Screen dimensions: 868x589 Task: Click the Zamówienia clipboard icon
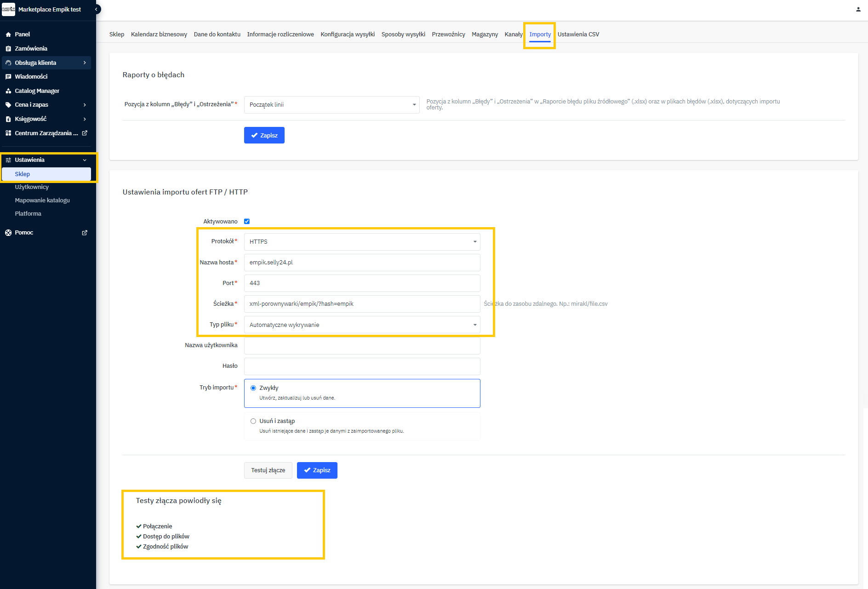pos(8,49)
